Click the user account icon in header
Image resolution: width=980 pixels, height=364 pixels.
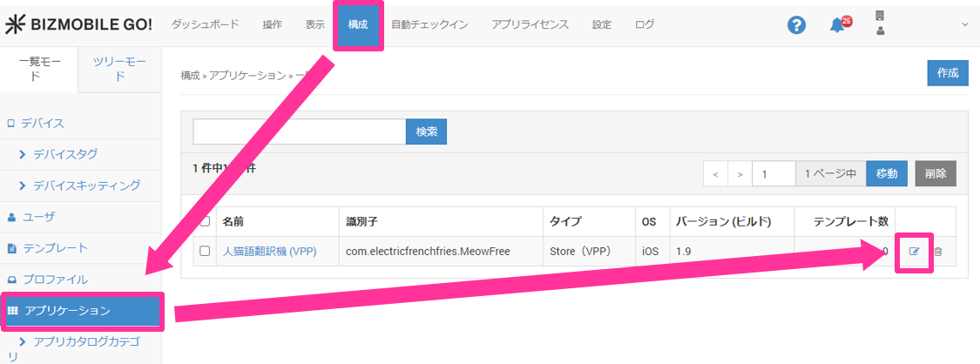pos(880,24)
